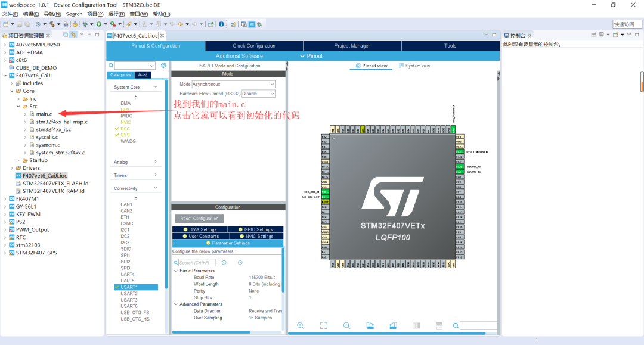Collapse all in Project Explorer
Image resolution: width=644 pixels, height=345 pixels.
point(66,35)
